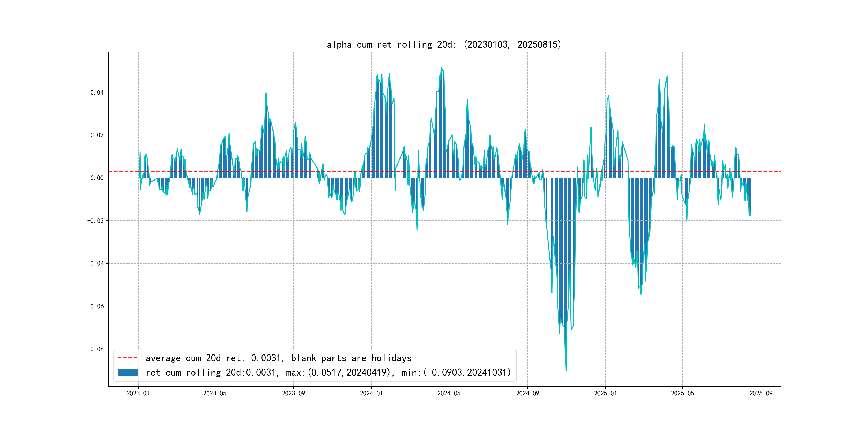Viewport: 868px width, 434px height.
Task: Click the 0.00 y-axis tick label
Action: pyautogui.click(x=97, y=178)
